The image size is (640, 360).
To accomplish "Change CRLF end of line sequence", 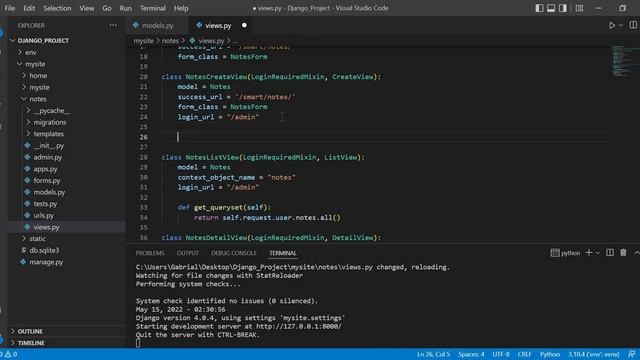I will tap(524, 354).
